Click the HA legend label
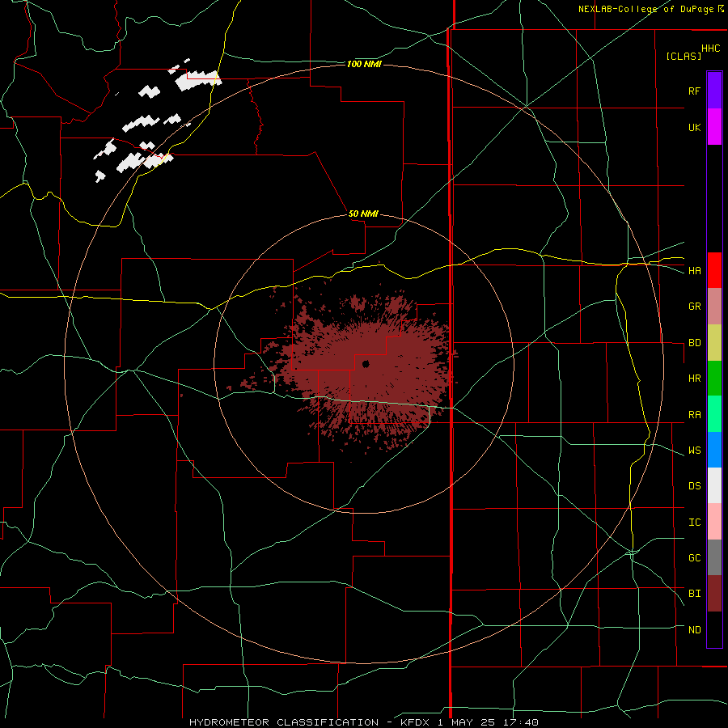 pyautogui.click(x=694, y=271)
